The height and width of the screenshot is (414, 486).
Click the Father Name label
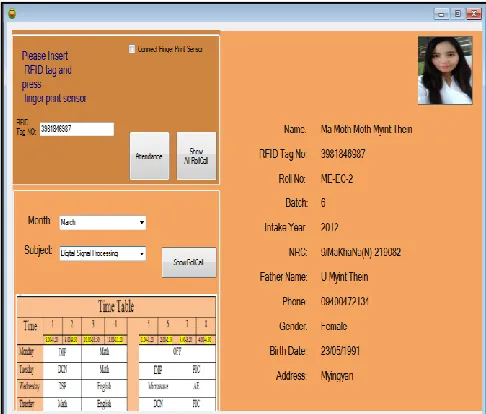coord(283,277)
